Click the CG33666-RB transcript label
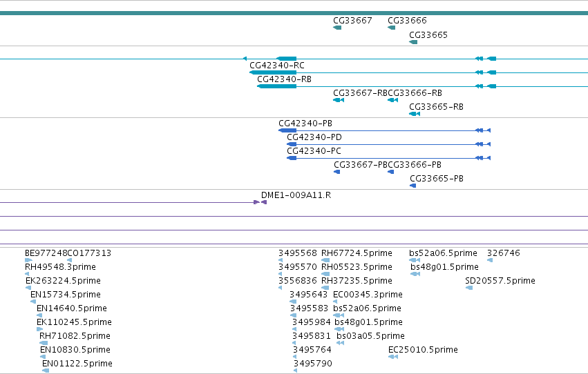The width and height of the screenshot is (588, 374). click(415, 93)
